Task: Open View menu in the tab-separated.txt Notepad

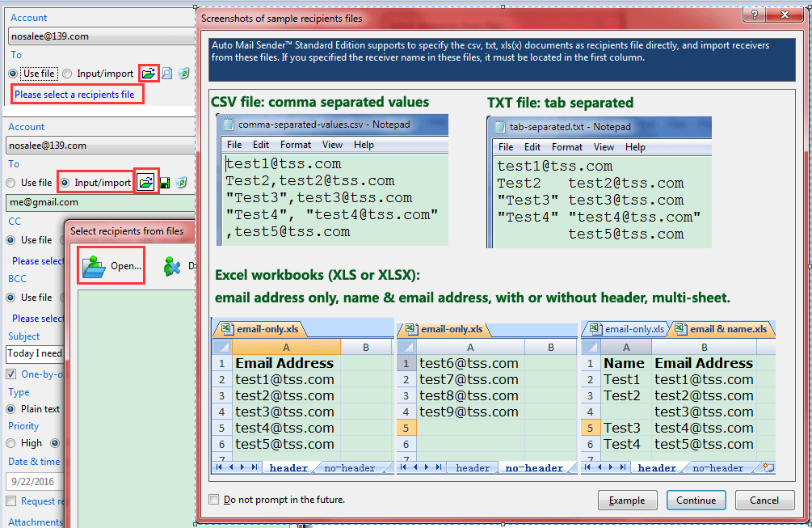Action: pos(604,147)
